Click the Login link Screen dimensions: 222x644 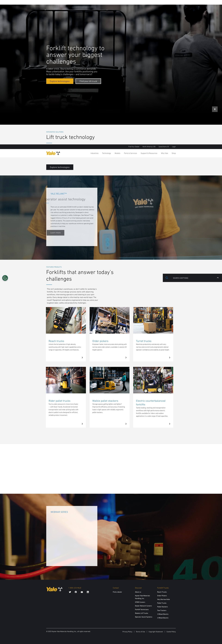click(x=174, y=147)
